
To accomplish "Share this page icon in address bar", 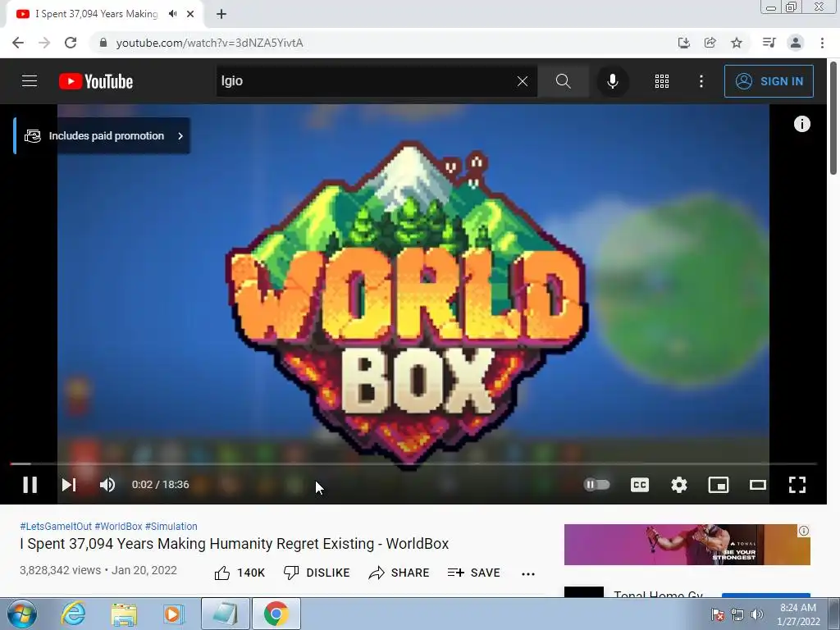I will pyautogui.click(x=710, y=43).
